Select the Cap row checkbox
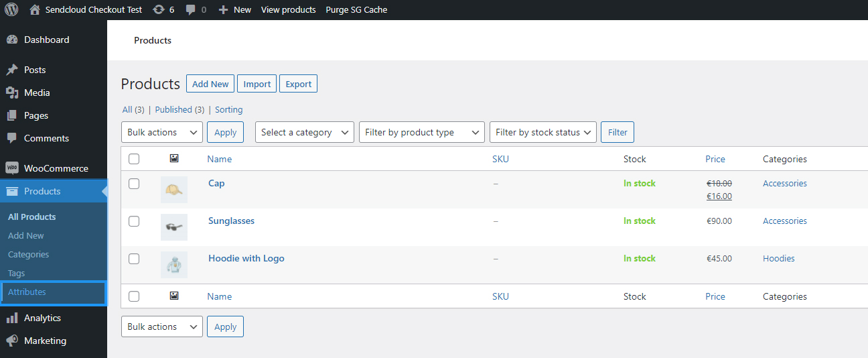This screenshot has height=358, width=868. pyautogui.click(x=134, y=183)
